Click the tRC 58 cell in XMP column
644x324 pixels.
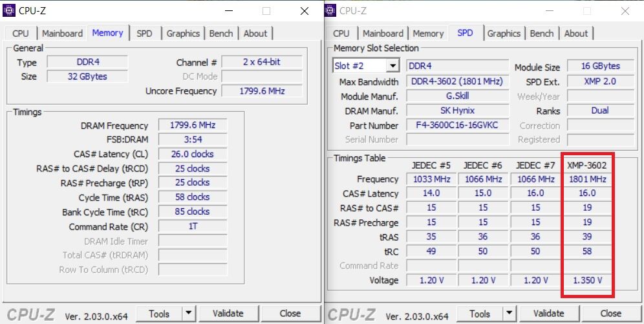tap(587, 251)
